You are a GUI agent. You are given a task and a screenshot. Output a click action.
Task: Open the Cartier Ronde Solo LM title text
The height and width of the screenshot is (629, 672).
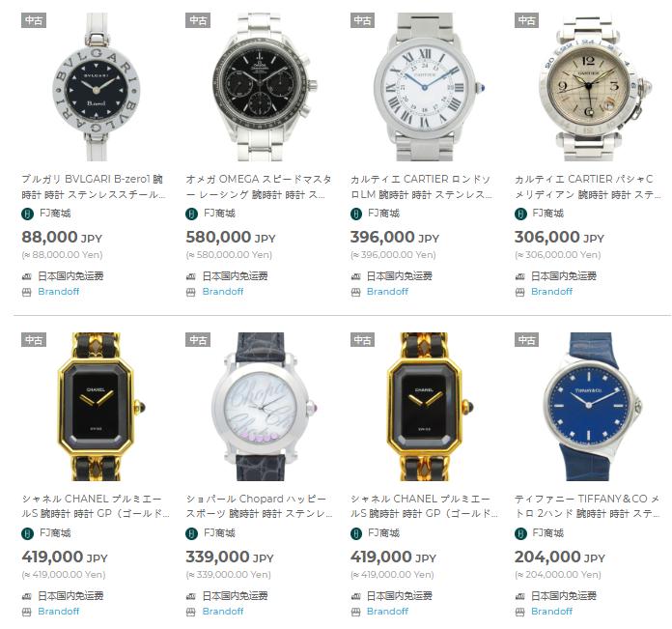(x=421, y=186)
